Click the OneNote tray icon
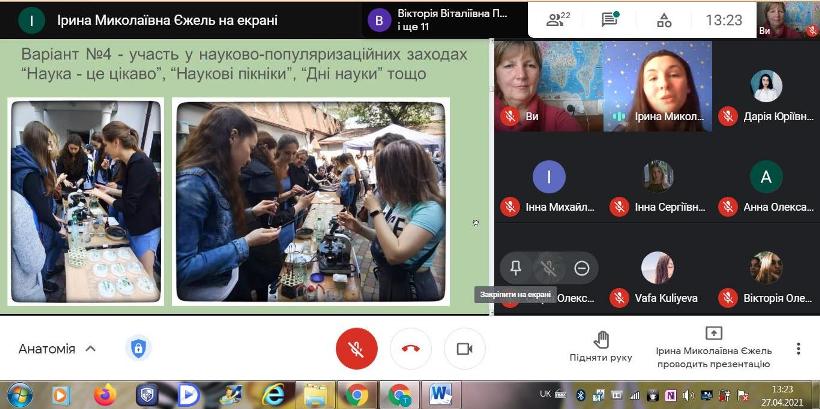This screenshot has width=820, height=409. 670,395
